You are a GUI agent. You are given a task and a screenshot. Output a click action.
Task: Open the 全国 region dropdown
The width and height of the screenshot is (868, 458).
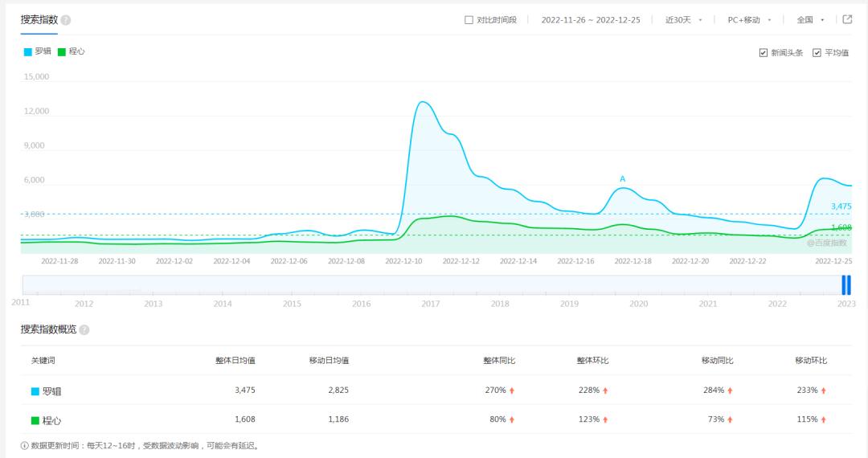point(810,20)
